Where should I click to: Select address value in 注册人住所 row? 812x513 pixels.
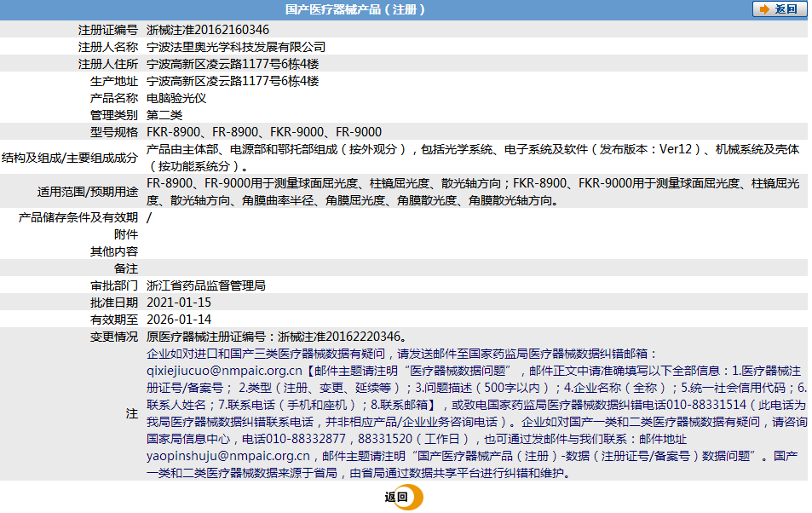click(x=233, y=64)
